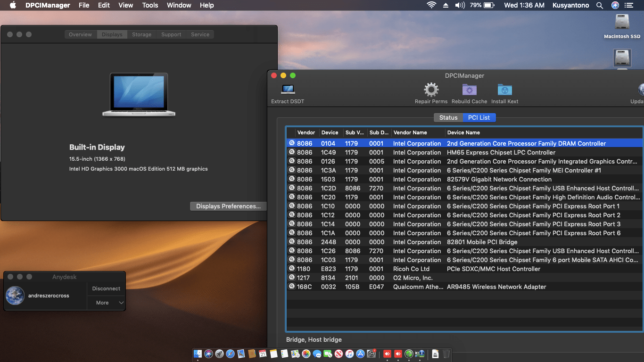Open the File menu

[84, 5]
